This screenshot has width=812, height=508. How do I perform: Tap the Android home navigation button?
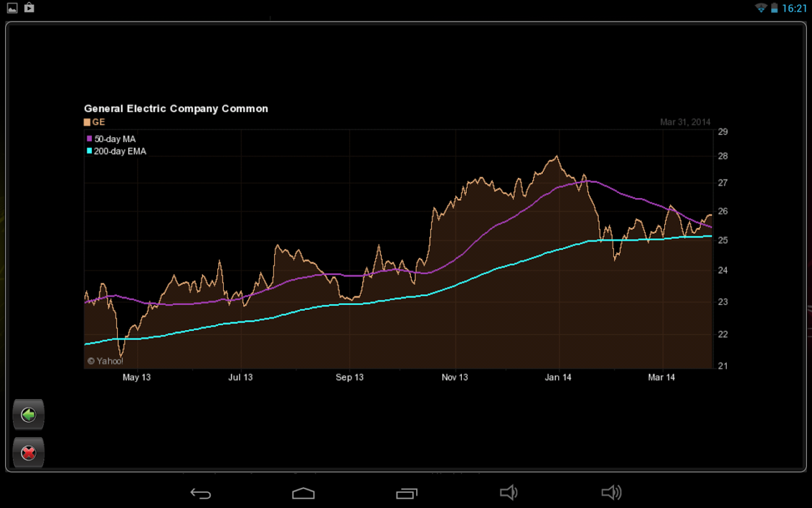coord(303,493)
